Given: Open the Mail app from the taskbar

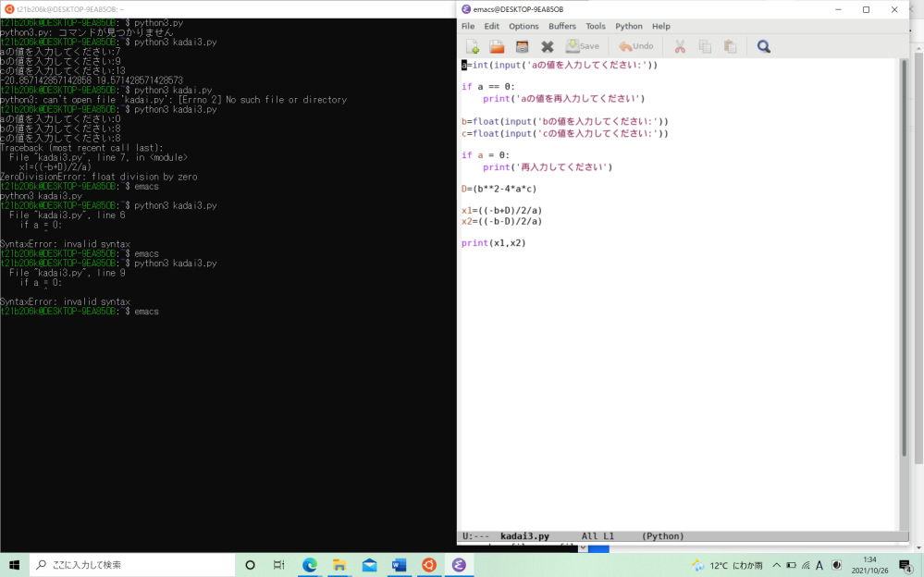Looking at the screenshot, I should 369,565.
